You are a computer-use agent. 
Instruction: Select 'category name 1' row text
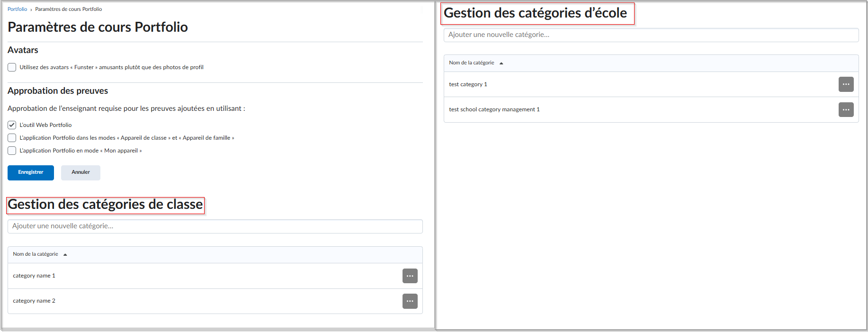pyautogui.click(x=34, y=276)
